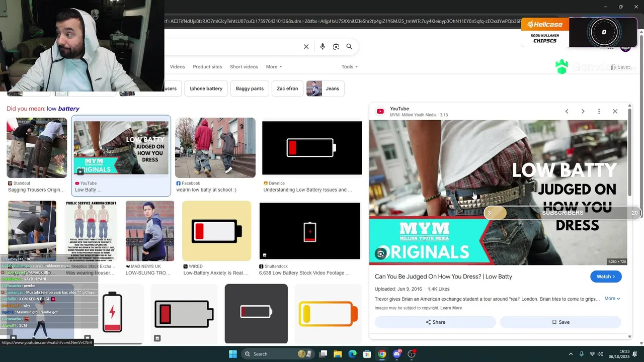Open the Learn More copyright link
The width and height of the screenshot is (644, 362).
point(451,308)
